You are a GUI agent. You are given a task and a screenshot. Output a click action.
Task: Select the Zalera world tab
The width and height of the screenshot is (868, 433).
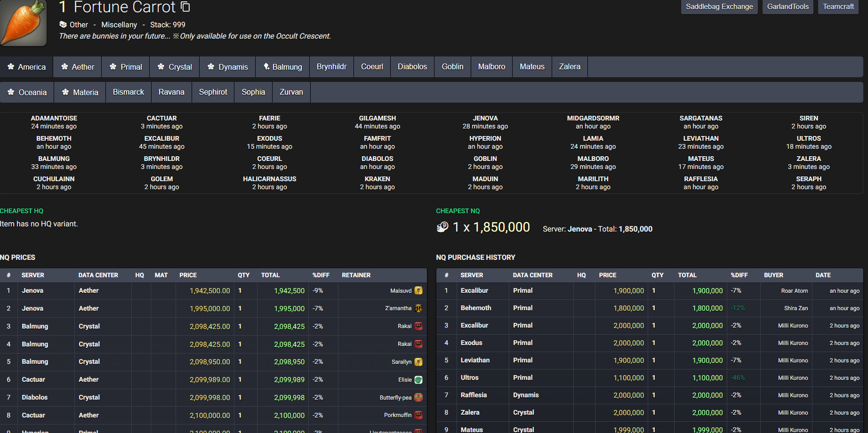[570, 67]
